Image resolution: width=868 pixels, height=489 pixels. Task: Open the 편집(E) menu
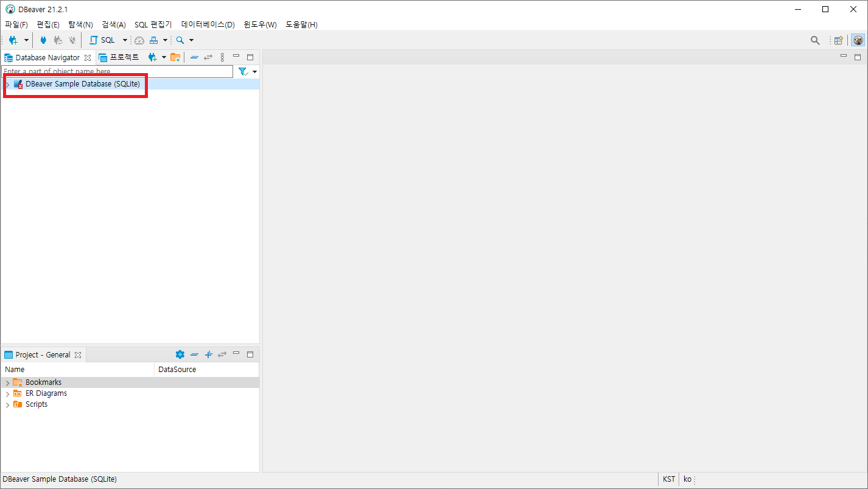click(48, 24)
